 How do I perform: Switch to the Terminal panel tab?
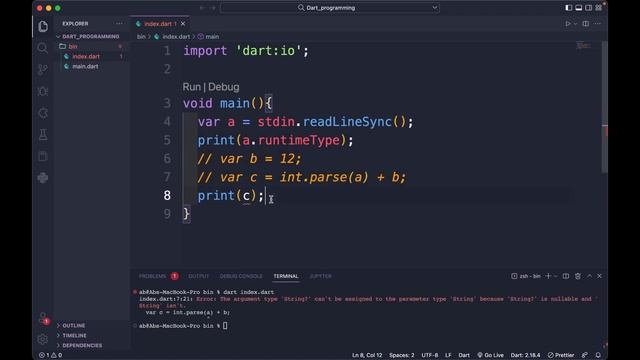(286, 276)
